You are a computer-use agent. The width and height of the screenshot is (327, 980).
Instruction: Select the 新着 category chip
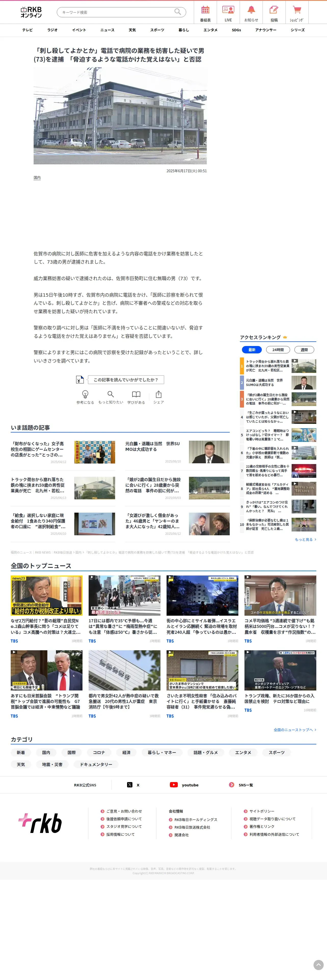(x=21, y=753)
